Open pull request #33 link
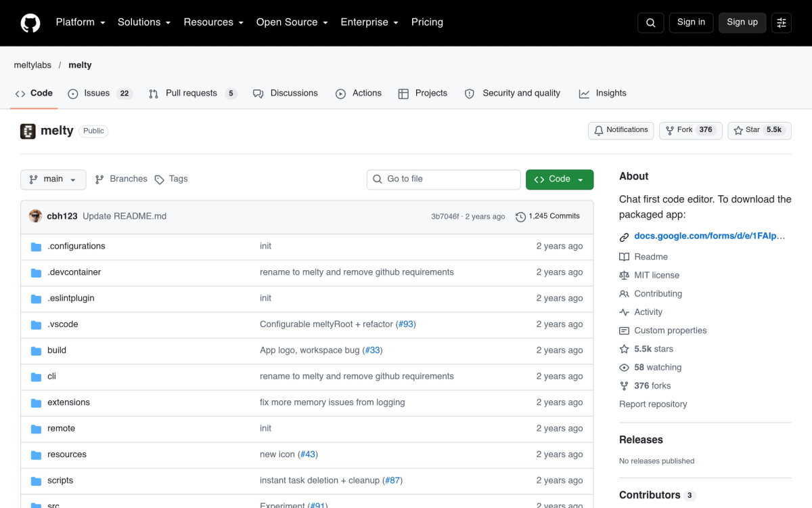 pos(373,350)
